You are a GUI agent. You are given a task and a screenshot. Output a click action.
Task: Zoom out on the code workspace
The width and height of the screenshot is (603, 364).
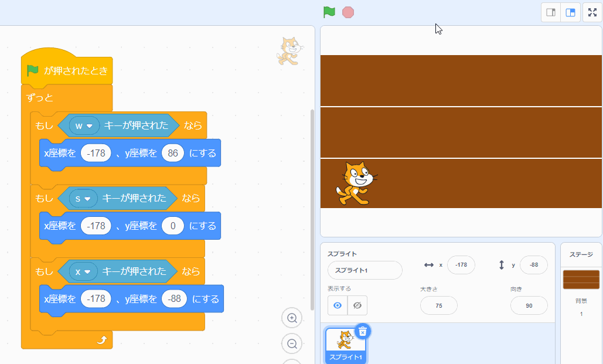coord(292,343)
